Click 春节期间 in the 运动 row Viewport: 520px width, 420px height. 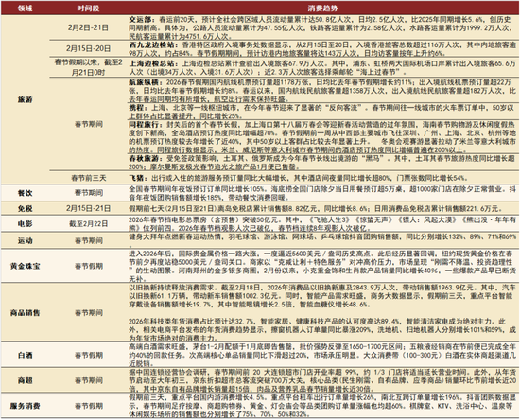click(x=88, y=240)
